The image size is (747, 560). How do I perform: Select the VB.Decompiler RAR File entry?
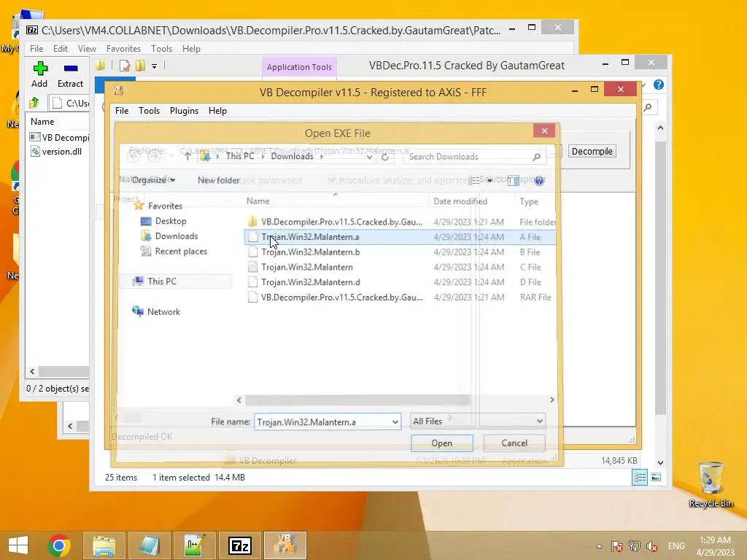[400, 297]
